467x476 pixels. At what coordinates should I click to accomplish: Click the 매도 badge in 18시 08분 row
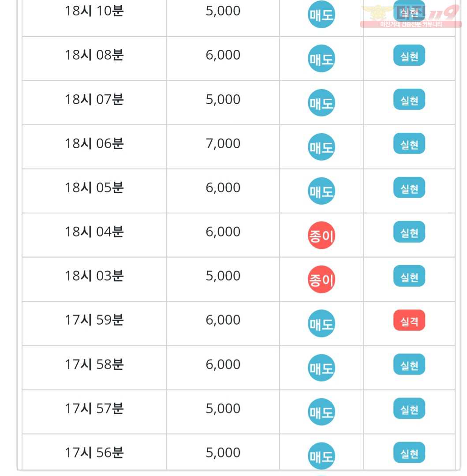321,59
